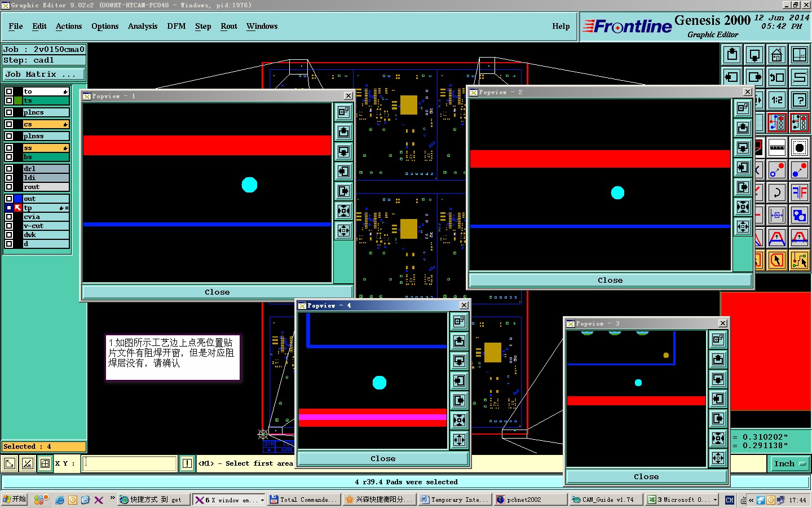Viewport: 812px width, 508px height.
Task: Toggle display checkbox for layer out
Action: pyautogui.click(x=9, y=199)
